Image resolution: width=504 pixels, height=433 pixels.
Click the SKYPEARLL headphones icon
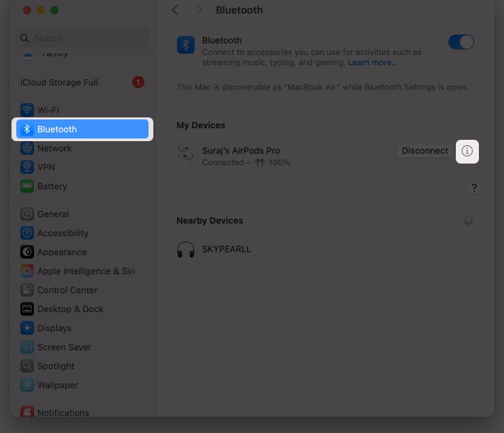[186, 250]
